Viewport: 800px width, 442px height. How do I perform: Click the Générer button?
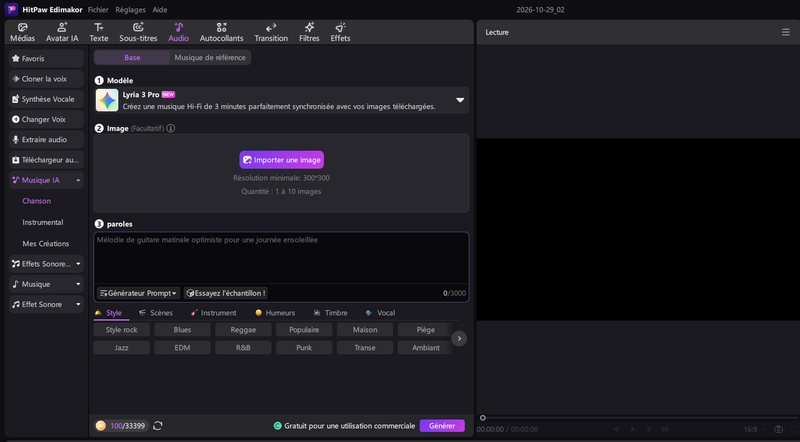[x=442, y=426]
